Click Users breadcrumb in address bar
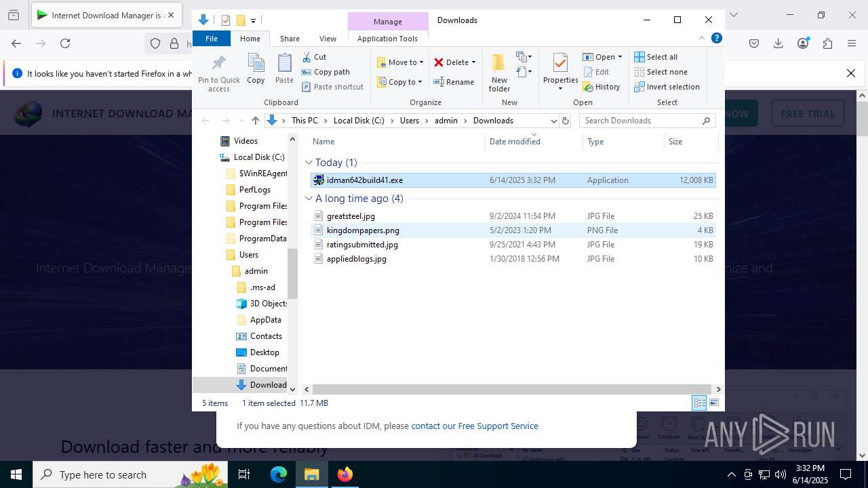This screenshot has height=488, width=868. 410,121
